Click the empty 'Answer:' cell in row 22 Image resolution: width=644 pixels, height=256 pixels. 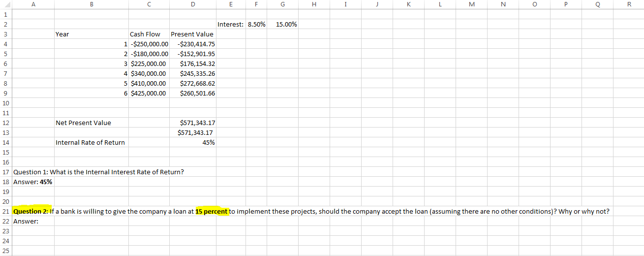[x=32, y=221]
